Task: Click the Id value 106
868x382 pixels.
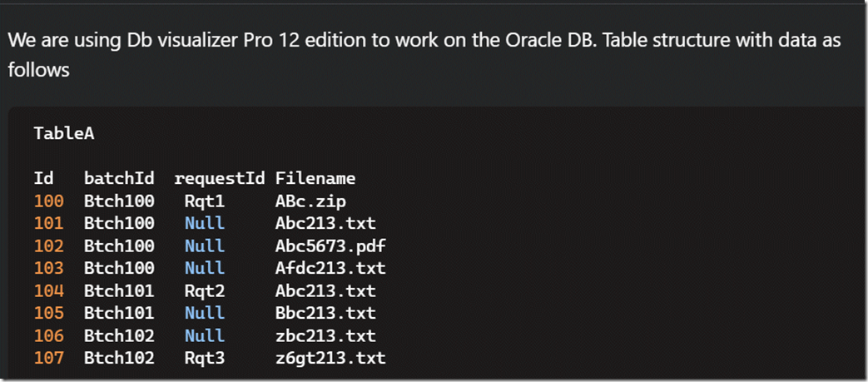Action: (x=48, y=336)
